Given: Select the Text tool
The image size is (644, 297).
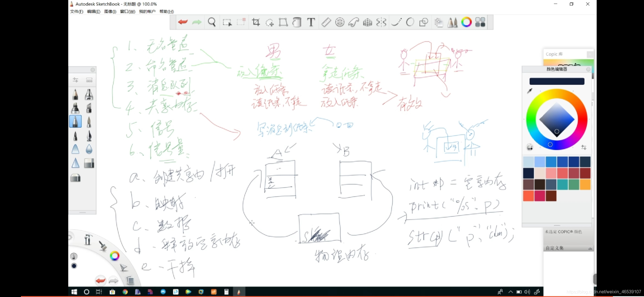Looking at the screenshot, I should pos(311,22).
